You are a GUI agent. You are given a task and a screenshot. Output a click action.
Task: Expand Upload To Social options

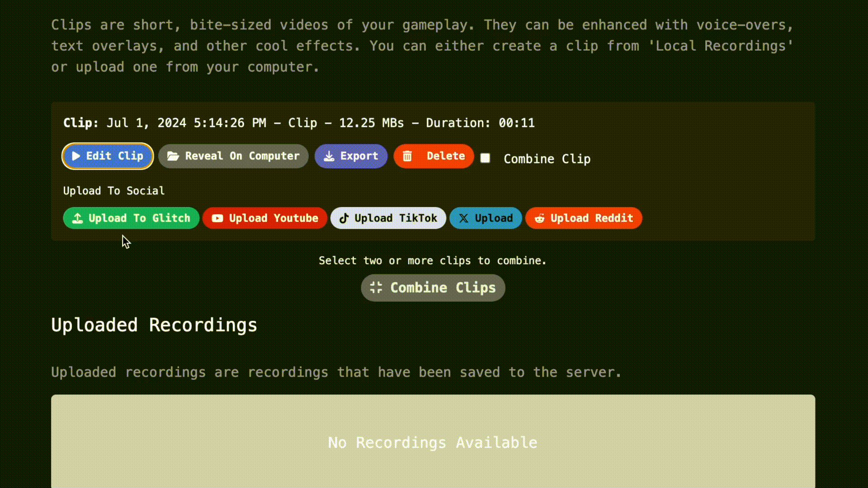pyautogui.click(x=114, y=190)
